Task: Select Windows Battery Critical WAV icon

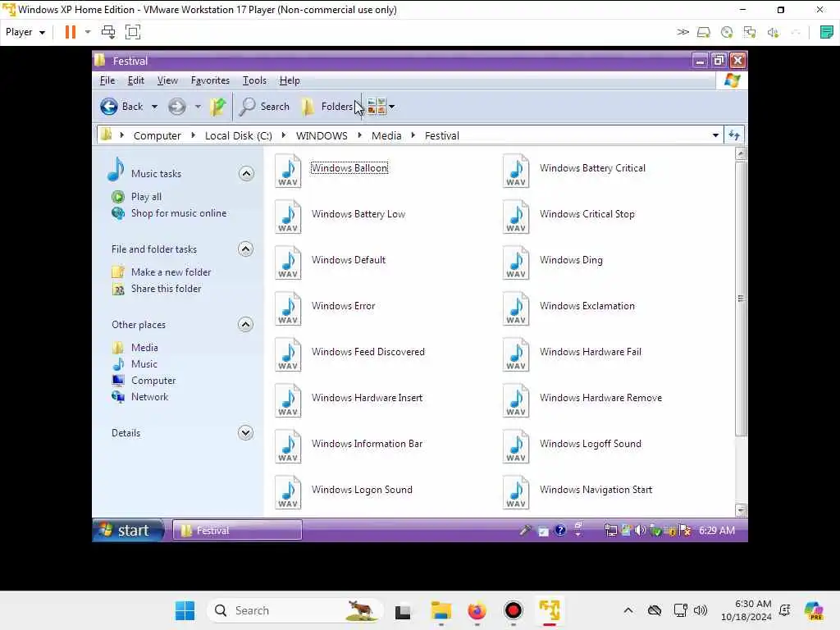Action: coord(516,171)
